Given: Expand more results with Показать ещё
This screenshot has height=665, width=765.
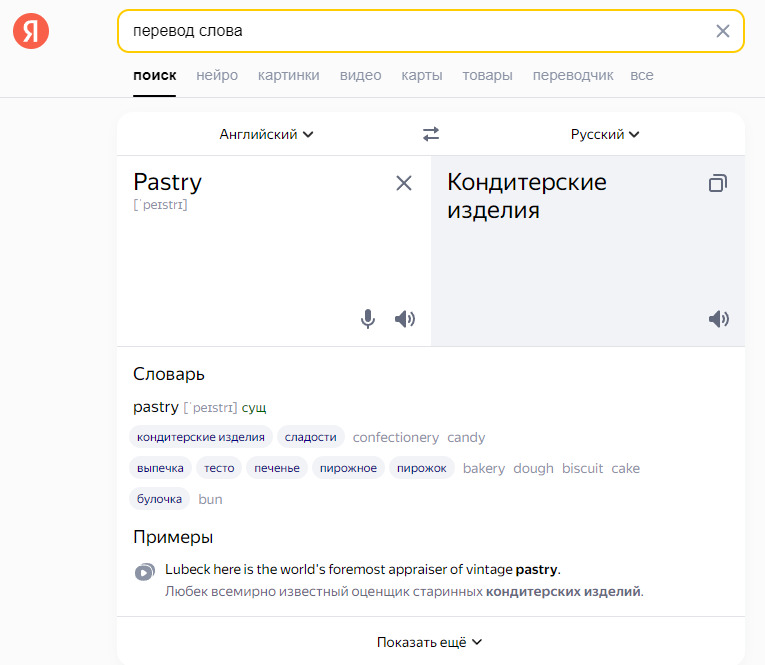Looking at the screenshot, I should coord(430,642).
